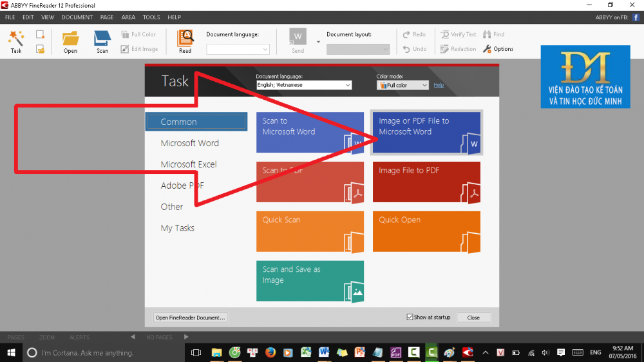Click the ABBYY Facebook icon
The image size is (644, 362).
pos(636,17)
